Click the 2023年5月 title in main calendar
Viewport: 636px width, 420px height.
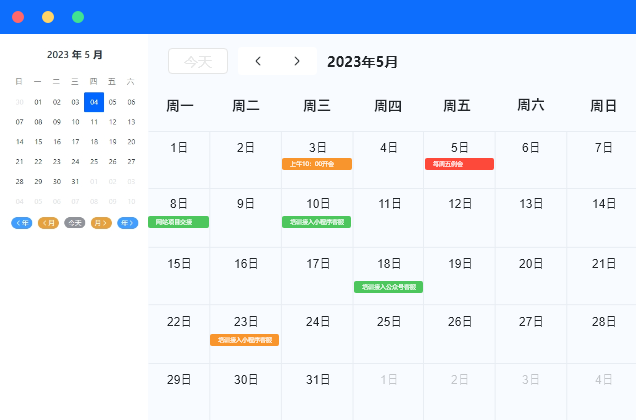coord(363,62)
